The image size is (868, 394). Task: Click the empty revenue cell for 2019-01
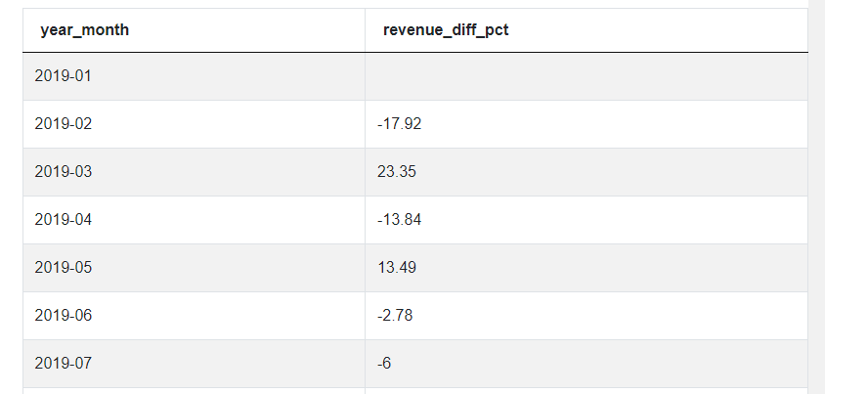pyautogui.click(x=586, y=76)
